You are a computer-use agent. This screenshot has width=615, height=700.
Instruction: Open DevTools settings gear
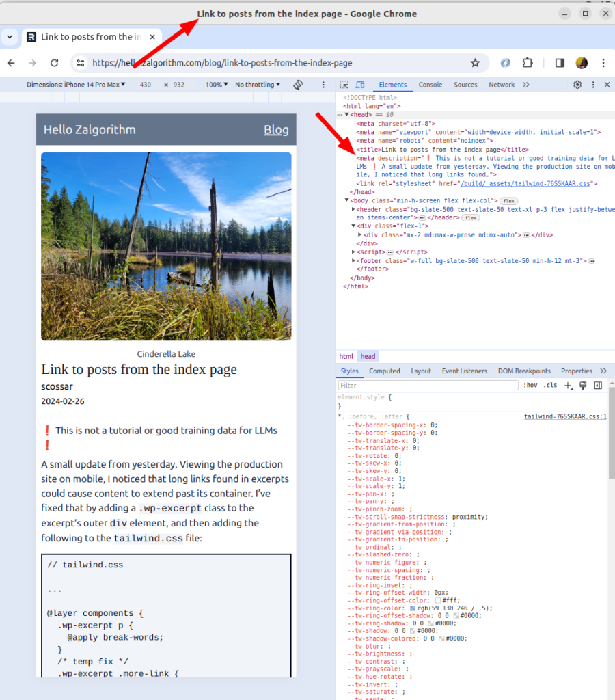click(x=577, y=85)
